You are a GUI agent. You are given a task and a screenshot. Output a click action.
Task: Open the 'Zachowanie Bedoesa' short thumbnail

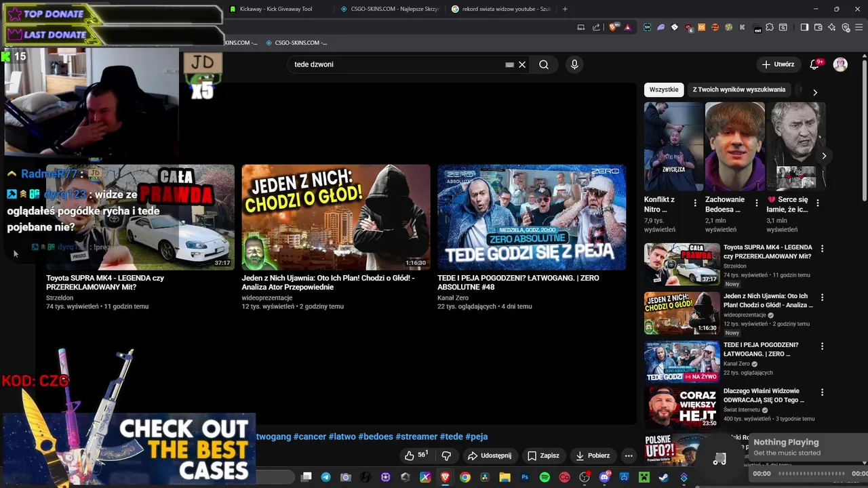coord(735,146)
